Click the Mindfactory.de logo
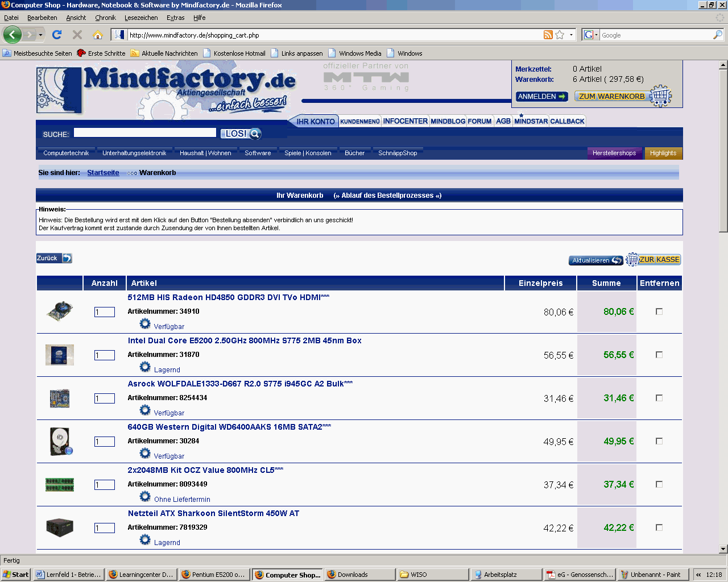The width and height of the screenshot is (728, 582). point(166,91)
